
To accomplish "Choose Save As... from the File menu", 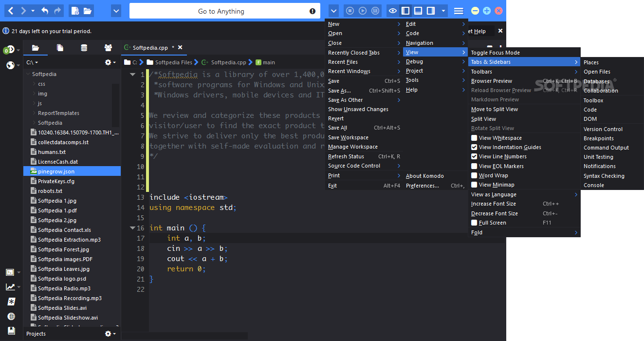I will (364, 91).
